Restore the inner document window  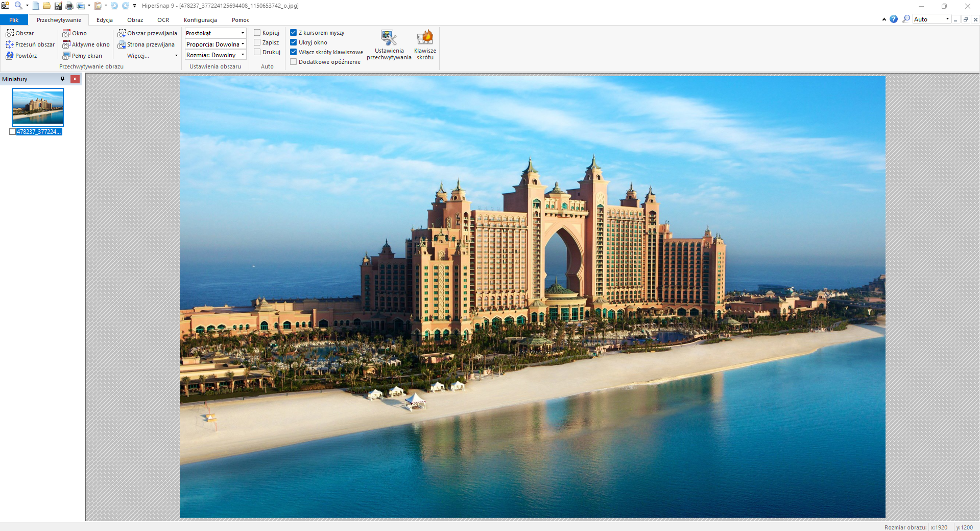[965, 19]
